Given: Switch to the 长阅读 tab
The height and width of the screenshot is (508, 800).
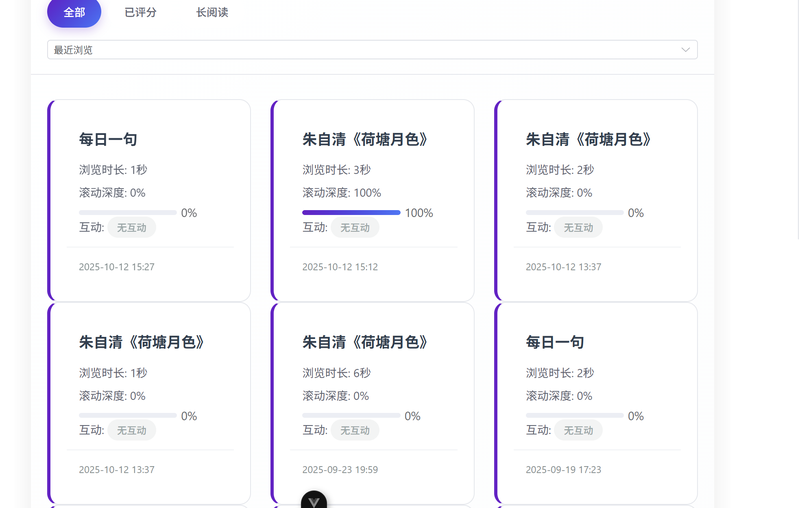Looking at the screenshot, I should (212, 13).
